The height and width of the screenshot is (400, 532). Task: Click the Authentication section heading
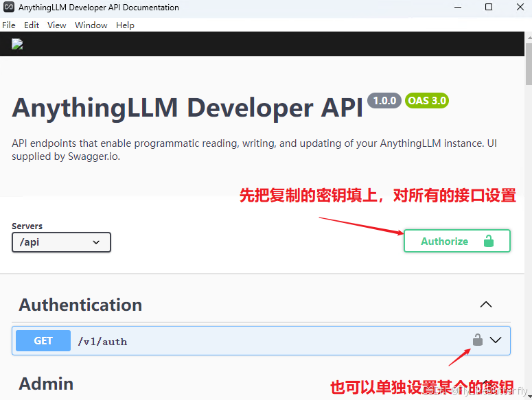pos(80,305)
